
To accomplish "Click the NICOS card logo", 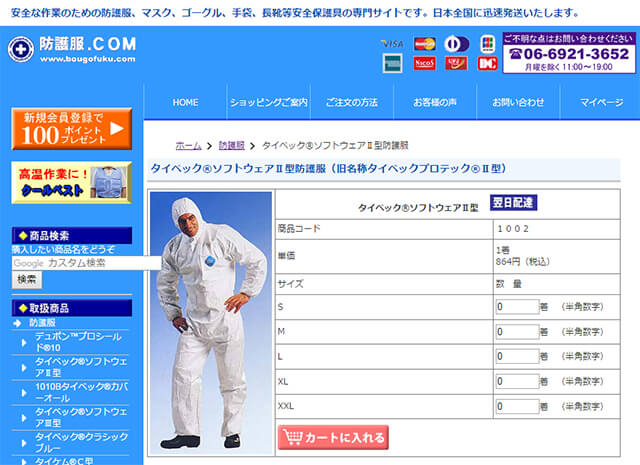I will click(x=424, y=63).
